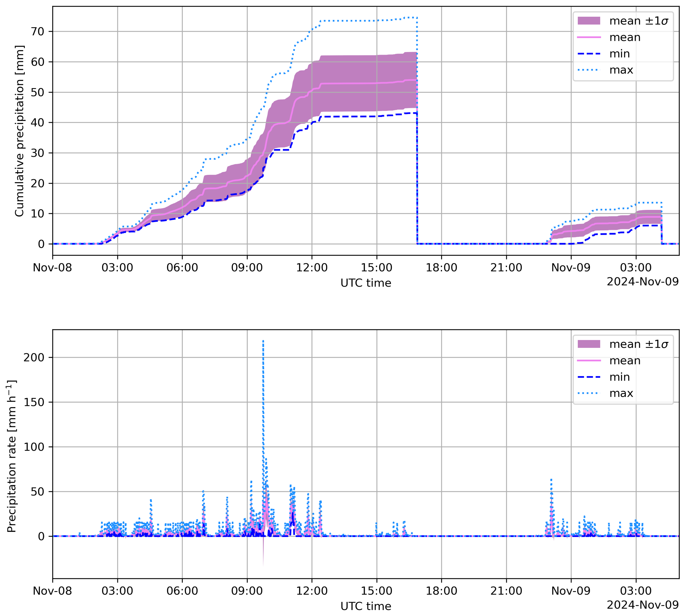
Task: Click the 200 tick on precipitation rate axis
Action: pos(34,357)
